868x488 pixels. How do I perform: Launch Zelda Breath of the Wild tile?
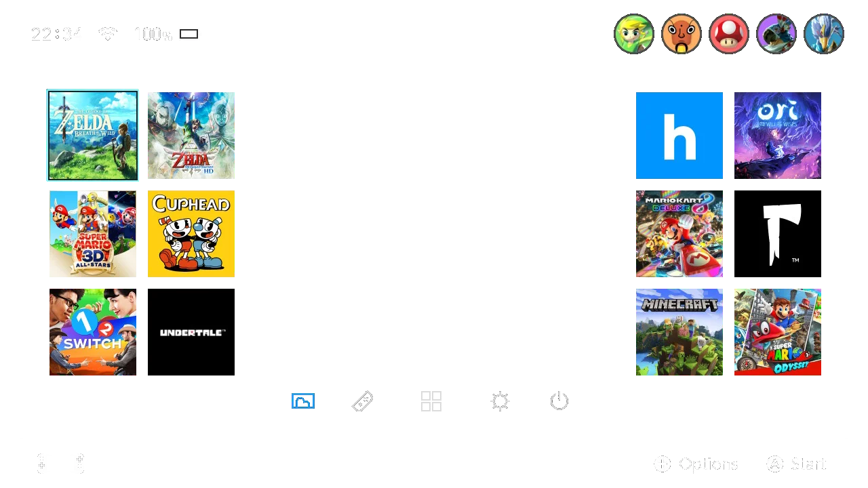(x=93, y=136)
